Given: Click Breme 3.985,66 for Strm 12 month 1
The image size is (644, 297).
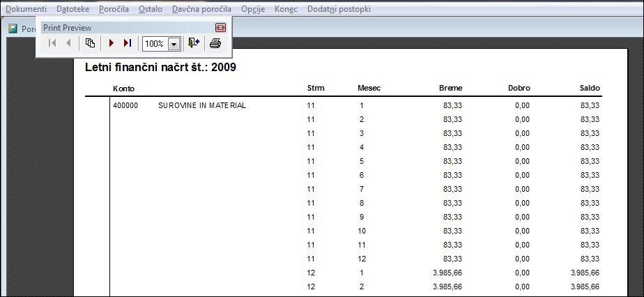Looking at the screenshot, I should [x=447, y=273].
